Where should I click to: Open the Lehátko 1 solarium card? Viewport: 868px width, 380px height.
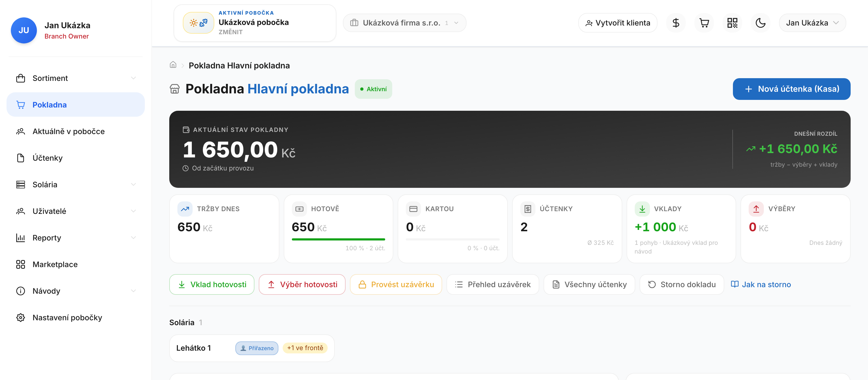pos(252,348)
